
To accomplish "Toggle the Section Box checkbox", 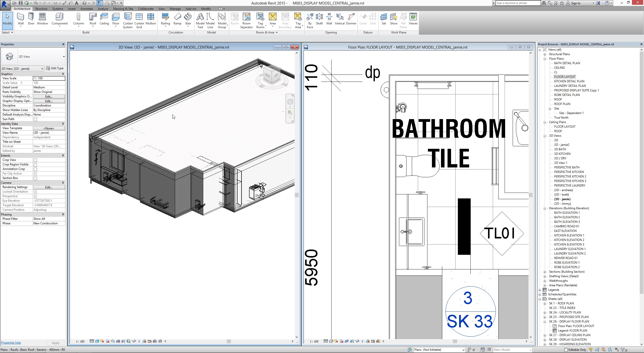I will coord(35,178).
